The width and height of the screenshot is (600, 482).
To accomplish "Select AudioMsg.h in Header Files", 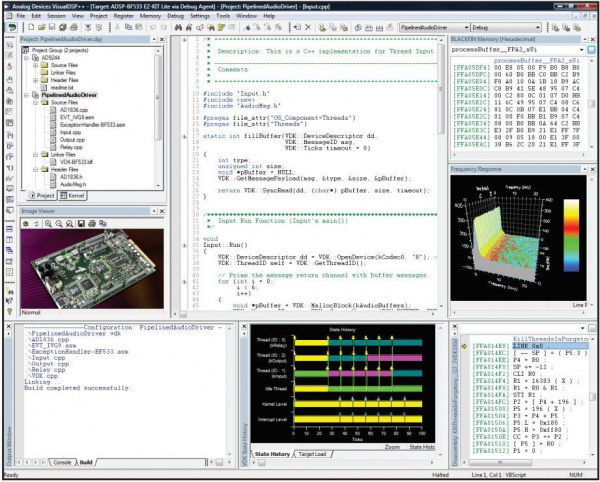I will click(73, 184).
